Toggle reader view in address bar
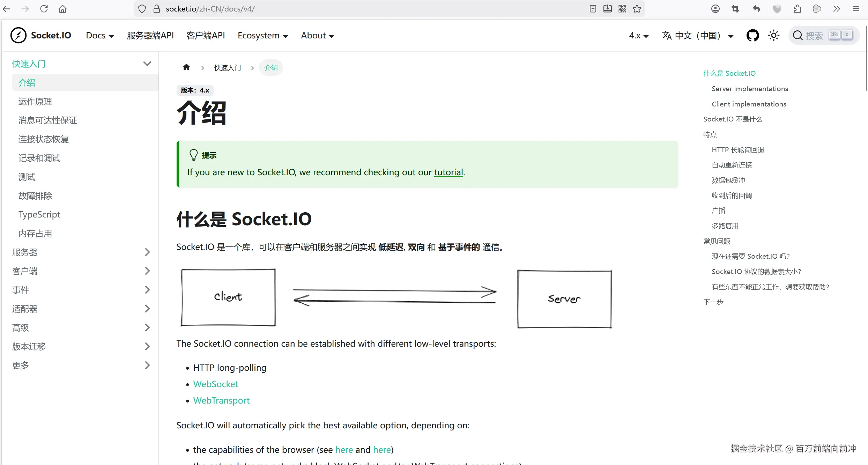 point(593,9)
